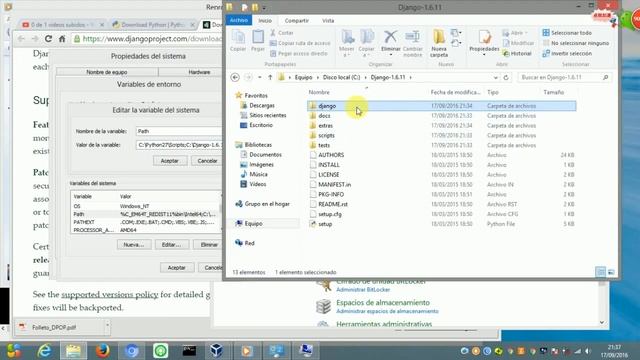Click Invertir selección option

tap(567, 53)
